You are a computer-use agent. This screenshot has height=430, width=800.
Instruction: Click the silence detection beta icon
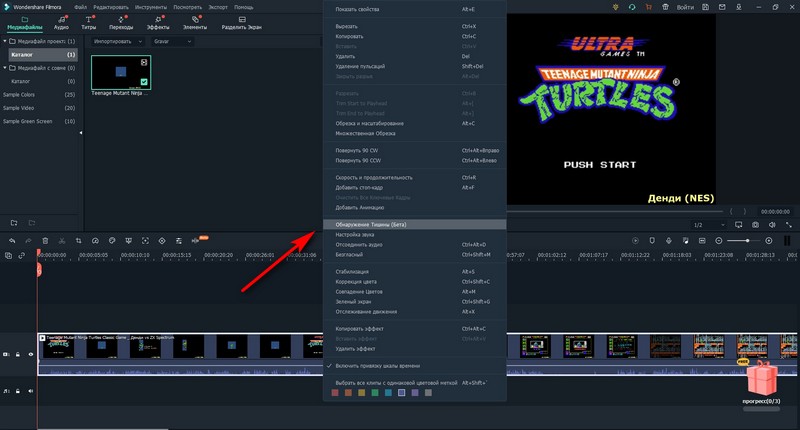[196, 240]
